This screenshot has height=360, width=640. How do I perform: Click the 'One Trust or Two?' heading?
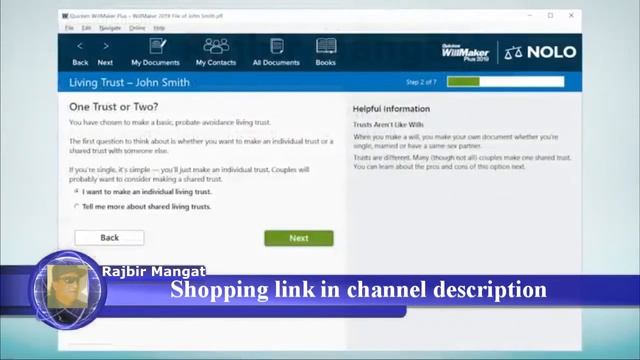[x=113, y=107]
